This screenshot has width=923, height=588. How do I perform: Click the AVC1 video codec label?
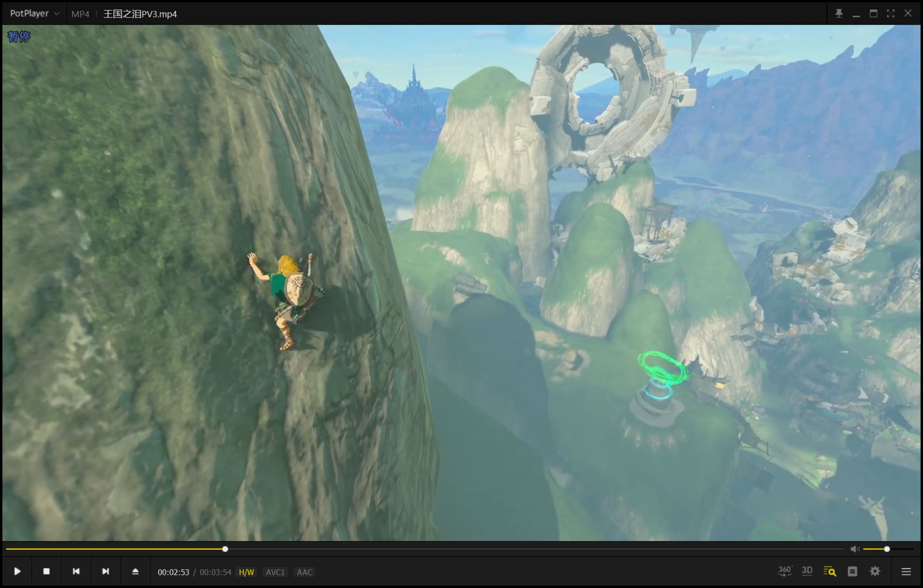tap(275, 572)
